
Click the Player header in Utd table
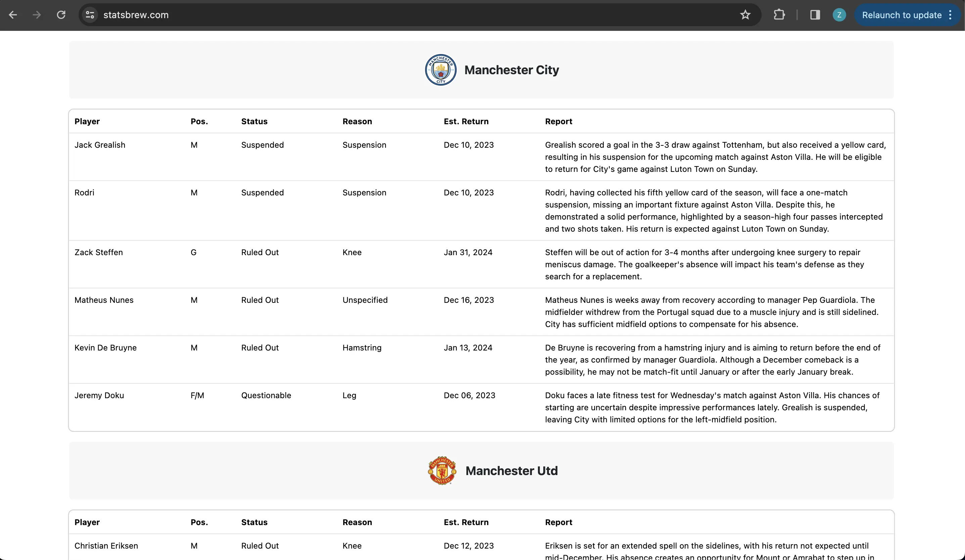[87, 522]
